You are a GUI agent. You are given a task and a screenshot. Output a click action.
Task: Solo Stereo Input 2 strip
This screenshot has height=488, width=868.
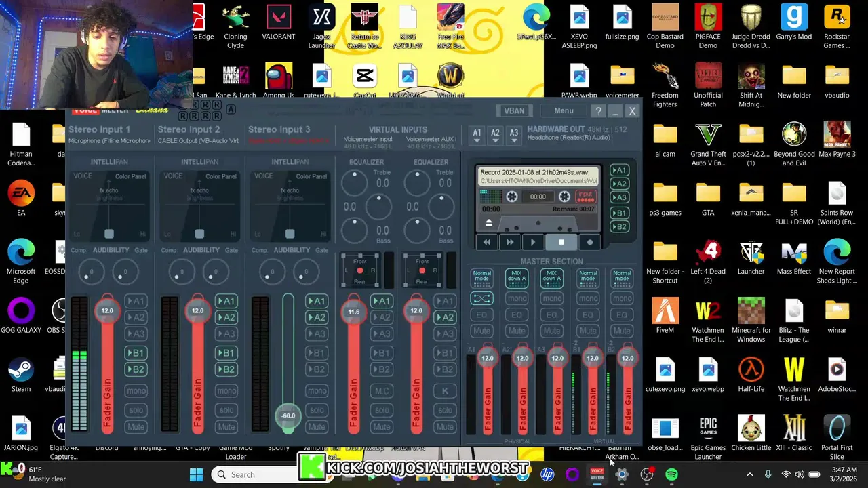coord(226,410)
